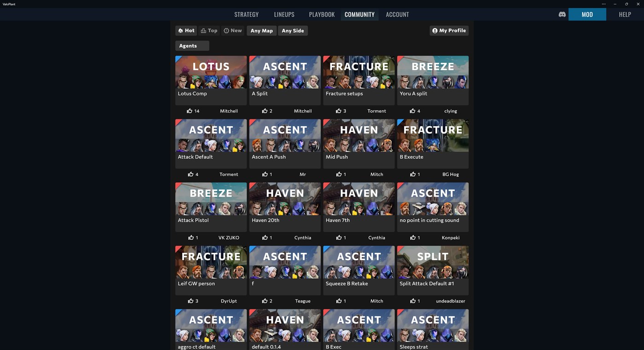This screenshot has height=350, width=644.
Task: Go to the Strategy tab
Action: tap(246, 14)
